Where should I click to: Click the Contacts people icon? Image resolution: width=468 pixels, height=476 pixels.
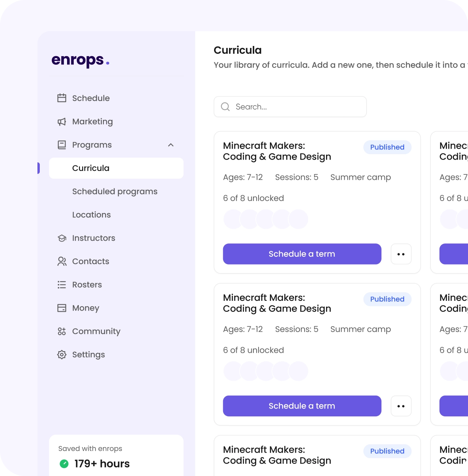(62, 261)
